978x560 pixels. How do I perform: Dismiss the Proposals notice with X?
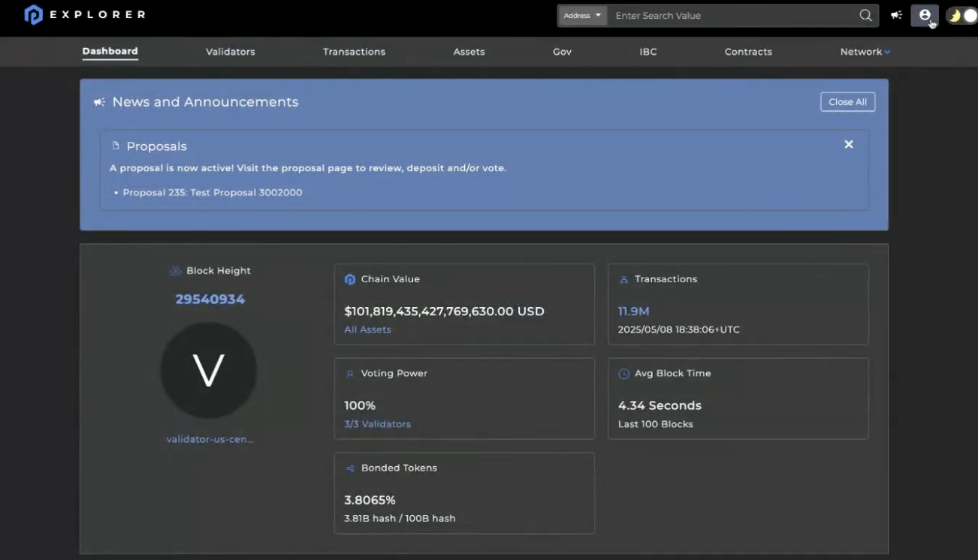(848, 144)
